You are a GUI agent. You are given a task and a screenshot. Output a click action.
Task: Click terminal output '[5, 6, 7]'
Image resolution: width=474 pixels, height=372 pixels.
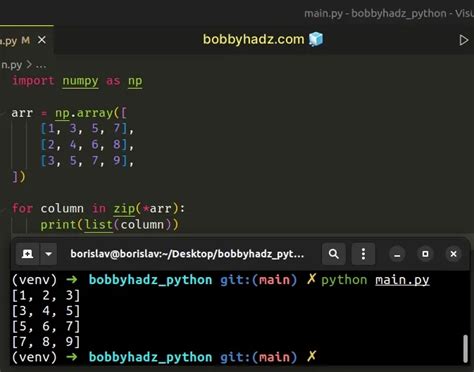[x=46, y=326]
